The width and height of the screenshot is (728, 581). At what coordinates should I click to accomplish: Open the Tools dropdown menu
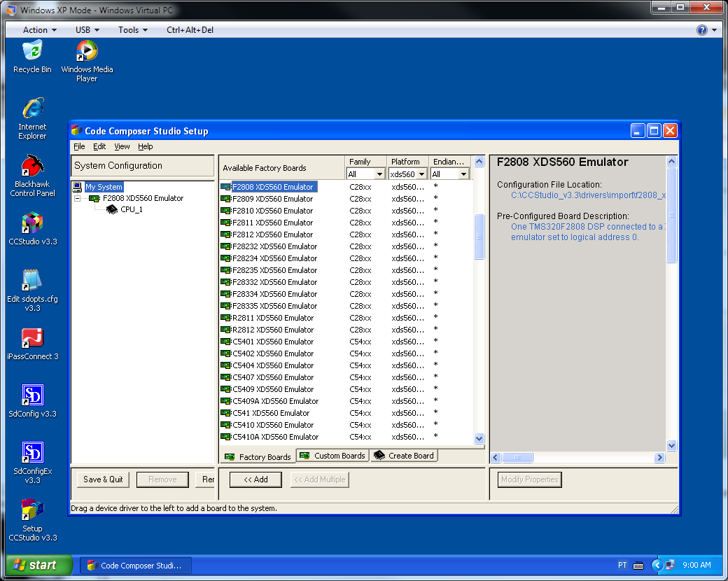coord(133,30)
